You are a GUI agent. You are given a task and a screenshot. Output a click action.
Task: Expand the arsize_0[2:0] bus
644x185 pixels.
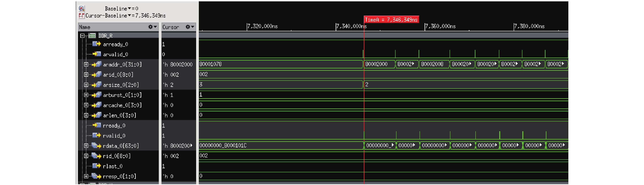pos(86,85)
